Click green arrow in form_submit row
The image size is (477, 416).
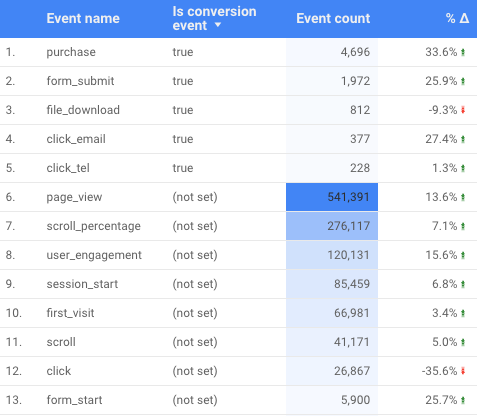(463, 81)
